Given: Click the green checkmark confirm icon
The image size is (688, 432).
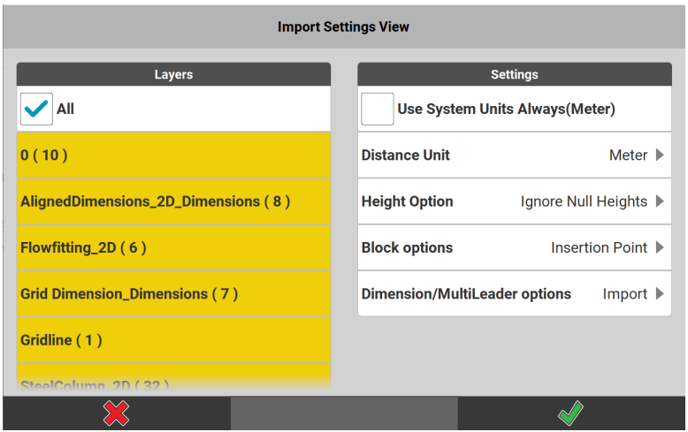Looking at the screenshot, I should [570, 413].
